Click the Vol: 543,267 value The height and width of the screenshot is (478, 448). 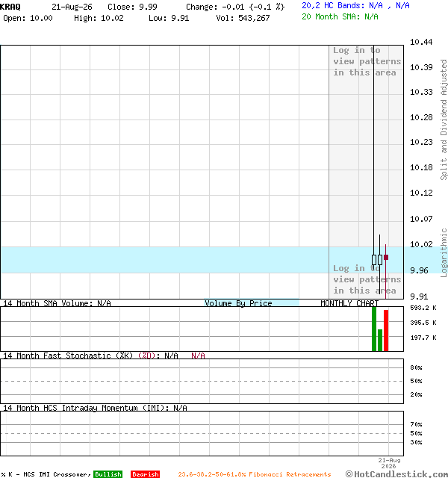[x=243, y=18]
